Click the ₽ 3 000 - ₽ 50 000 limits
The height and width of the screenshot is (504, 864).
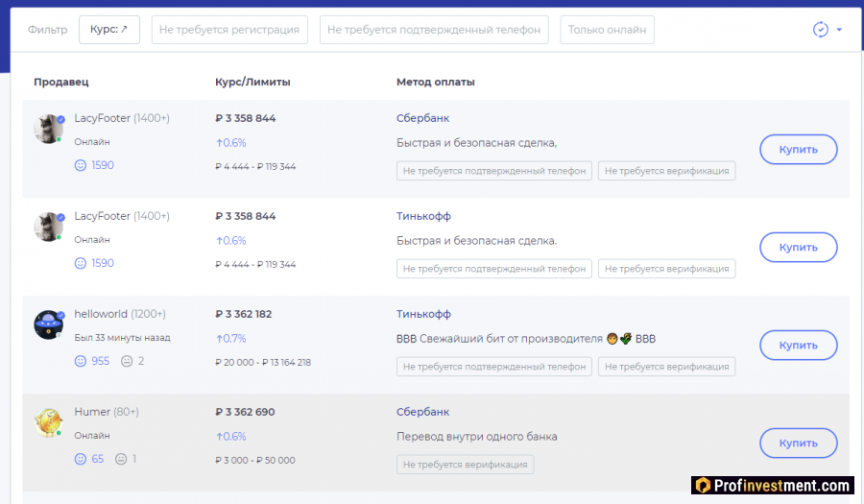tap(255, 460)
